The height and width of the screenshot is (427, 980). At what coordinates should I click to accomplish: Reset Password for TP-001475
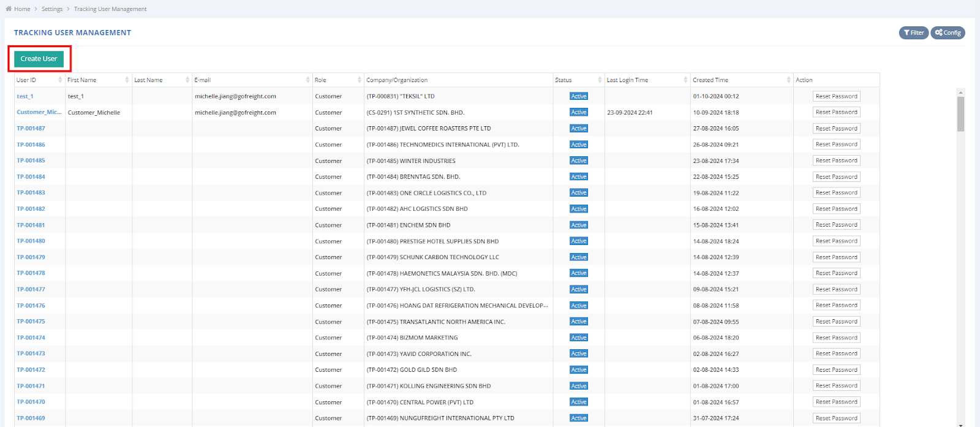click(836, 322)
